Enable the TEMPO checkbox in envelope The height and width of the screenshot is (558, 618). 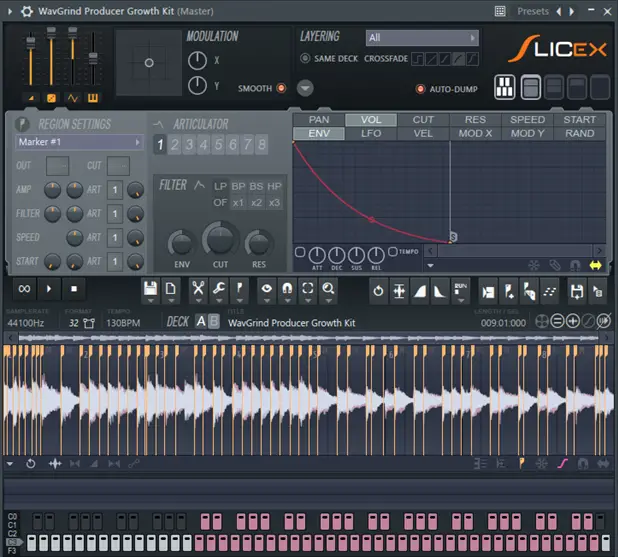click(393, 251)
